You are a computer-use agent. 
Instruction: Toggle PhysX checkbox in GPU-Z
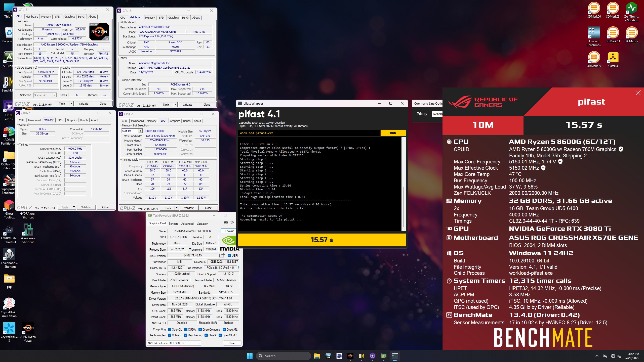pyautogui.click(x=206, y=335)
